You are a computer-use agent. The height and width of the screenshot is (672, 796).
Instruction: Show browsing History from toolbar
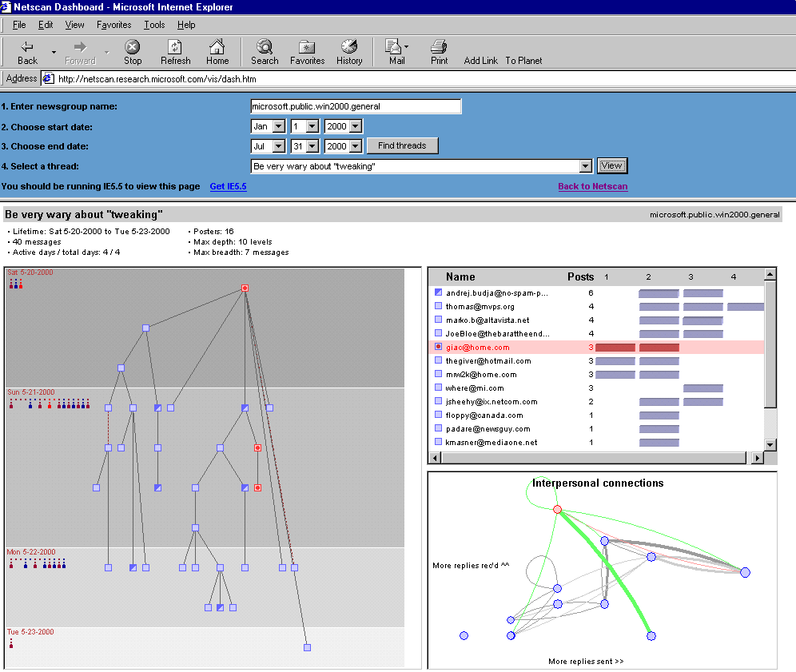[x=348, y=48]
